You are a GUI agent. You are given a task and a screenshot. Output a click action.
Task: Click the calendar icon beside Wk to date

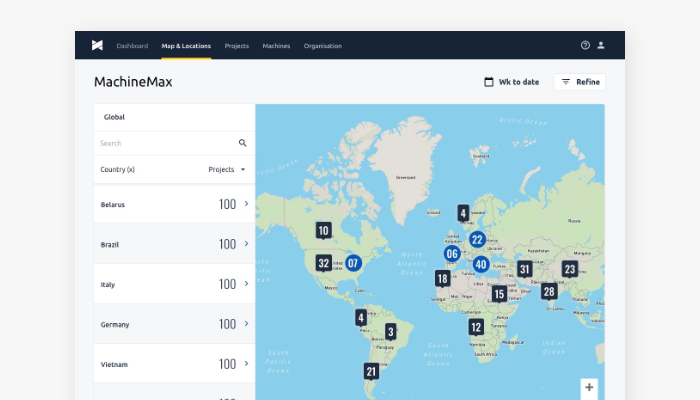pos(489,82)
